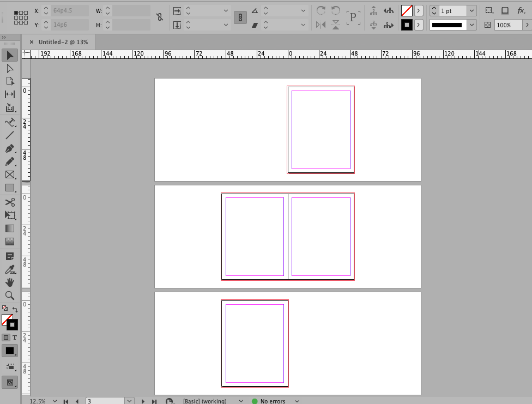The height and width of the screenshot is (404, 532).
Task: Select the Rectangle tool
Action: (10, 188)
